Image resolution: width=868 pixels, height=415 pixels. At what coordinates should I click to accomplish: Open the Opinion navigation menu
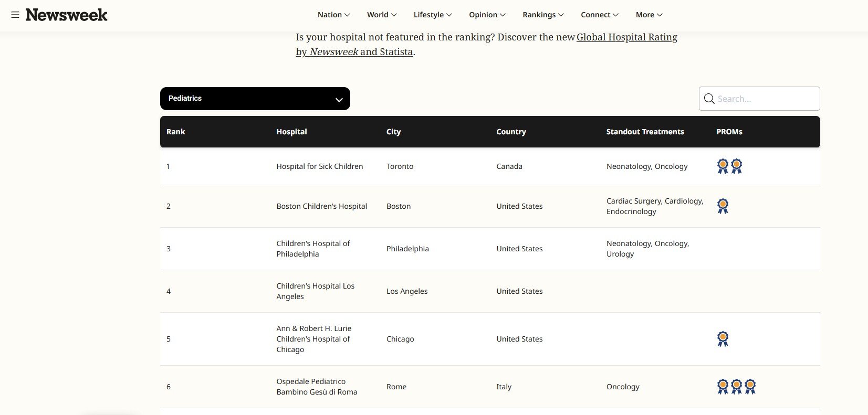pyautogui.click(x=487, y=15)
